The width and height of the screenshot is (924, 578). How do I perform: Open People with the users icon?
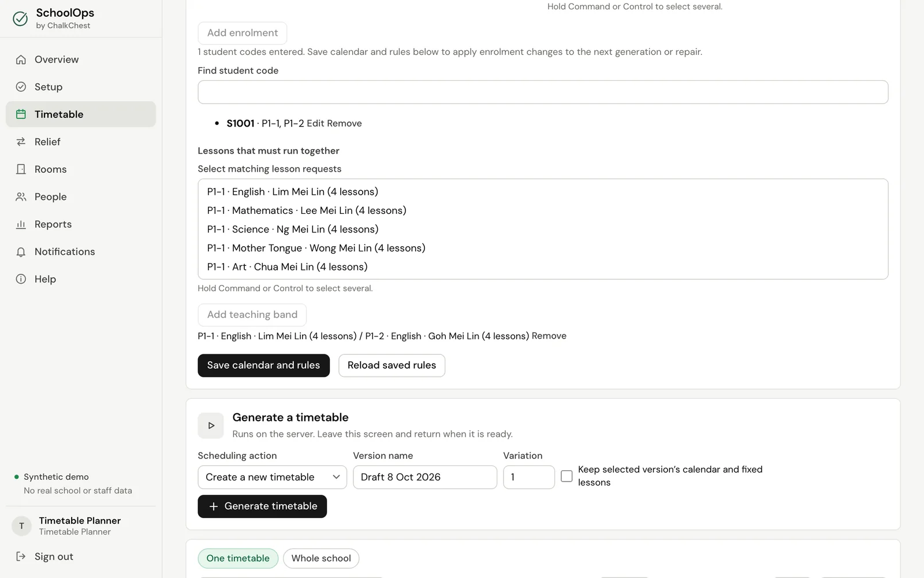click(21, 197)
